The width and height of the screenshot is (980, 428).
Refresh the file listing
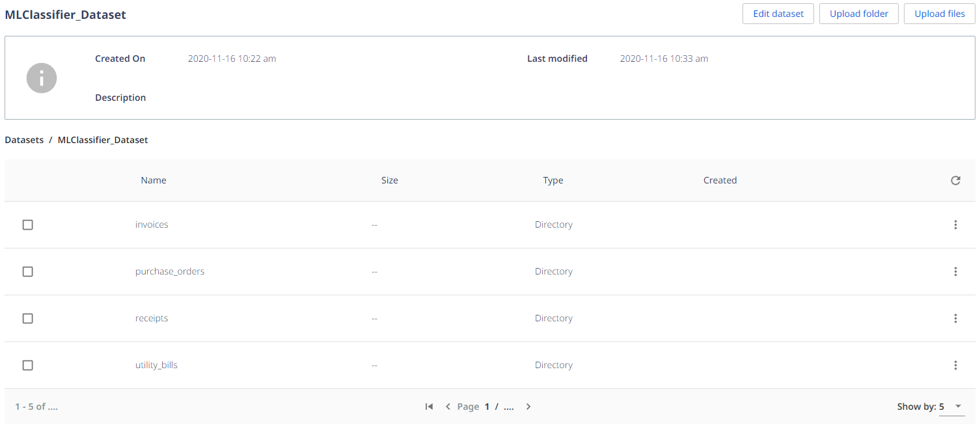[x=955, y=180]
